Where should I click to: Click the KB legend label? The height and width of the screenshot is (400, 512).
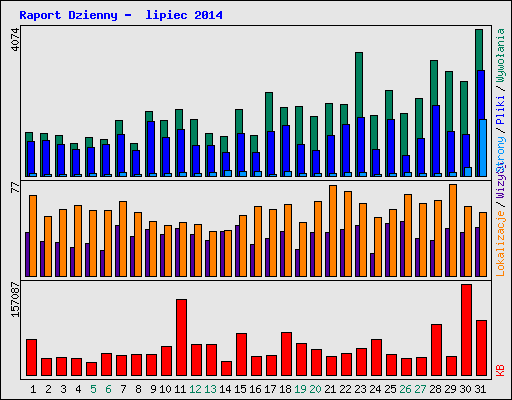(x=500, y=370)
